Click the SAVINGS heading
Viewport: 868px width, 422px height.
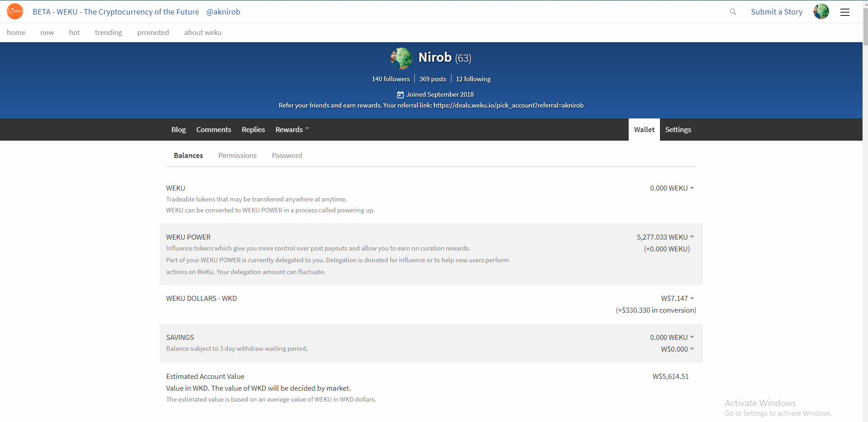tap(180, 337)
